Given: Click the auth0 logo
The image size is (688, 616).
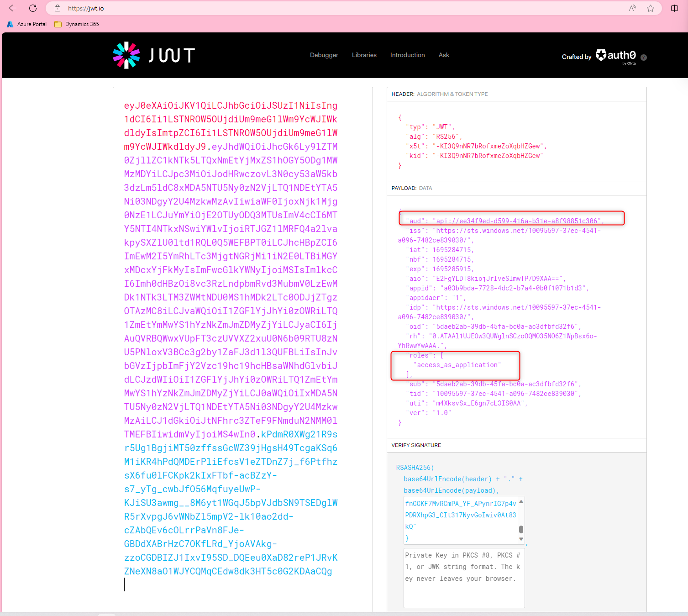Looking at the screenshot, I should pos(616,56).
